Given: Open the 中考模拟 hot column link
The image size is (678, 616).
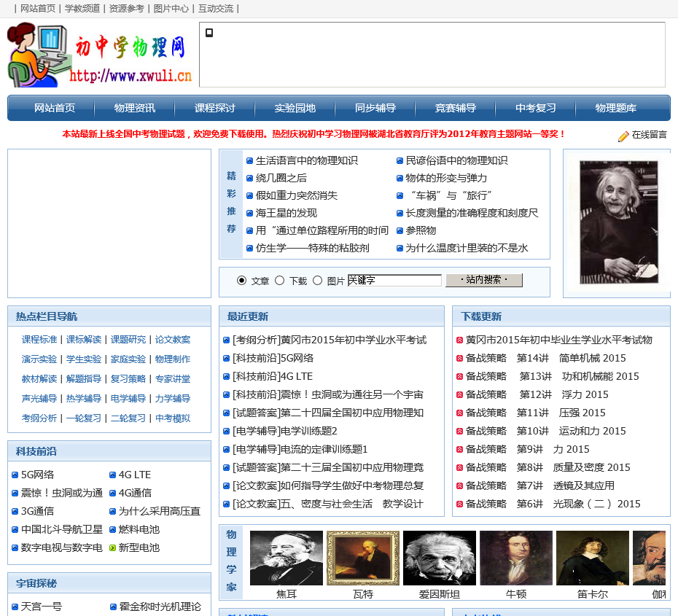Looking at the screenshot, I should coord(173,418).
